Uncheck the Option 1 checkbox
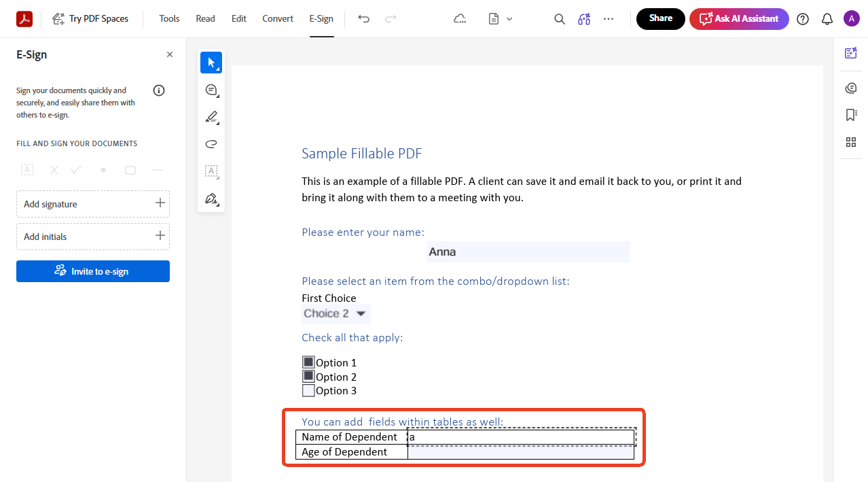 (x=308, y=362)
